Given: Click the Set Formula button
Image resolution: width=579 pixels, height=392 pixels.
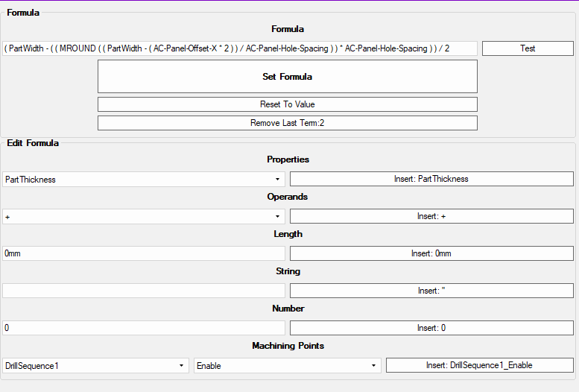Looking at the screenshot, I should pyautogui.click(x=288, y=77).
